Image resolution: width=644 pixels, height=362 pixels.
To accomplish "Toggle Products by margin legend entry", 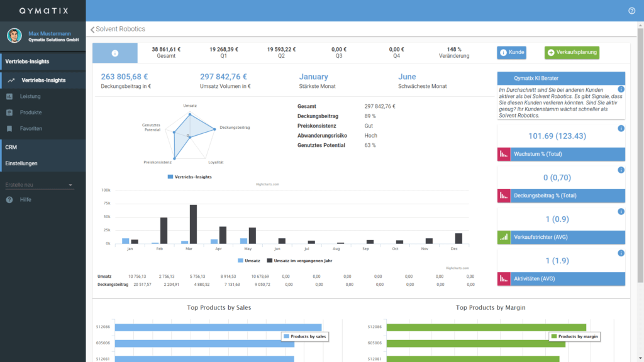I will click(x=575, y=337).
